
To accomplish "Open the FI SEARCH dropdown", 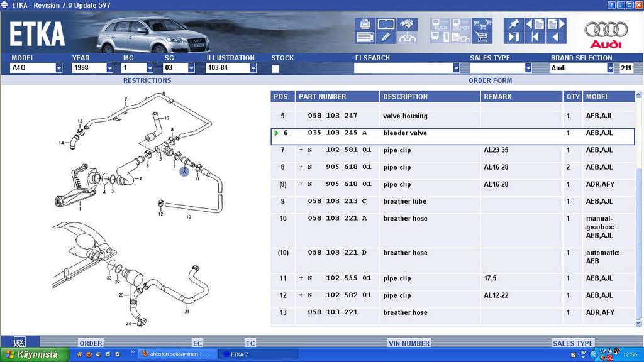I will pyautogui.click(x=456, y=68).
